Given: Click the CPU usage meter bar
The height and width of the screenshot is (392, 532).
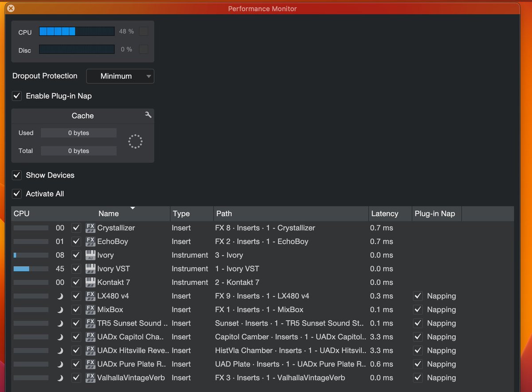Looking at the screenshot, I should click(77, 31).
